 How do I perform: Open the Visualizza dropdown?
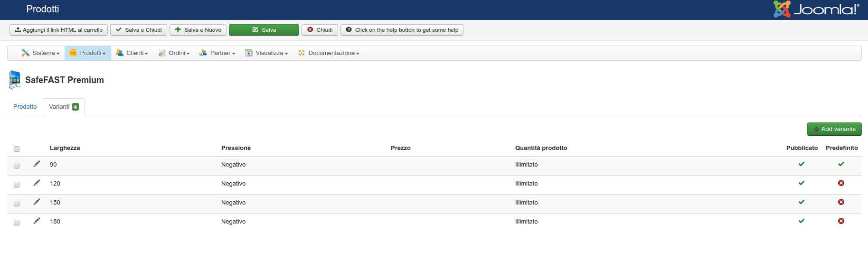[x=266, y=53]
